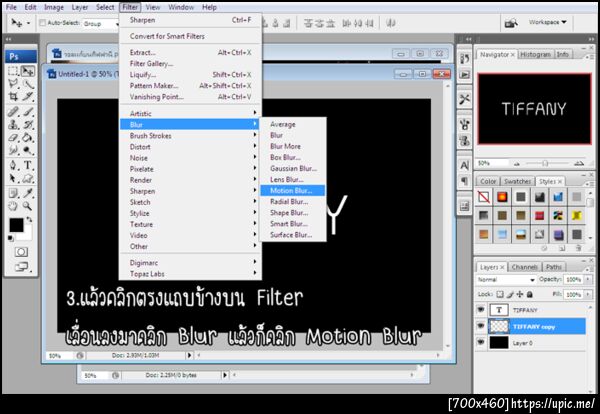600x414 pixels.
Task: Toggle visibility of Layer 0
Action: click(x=481, y=342)
